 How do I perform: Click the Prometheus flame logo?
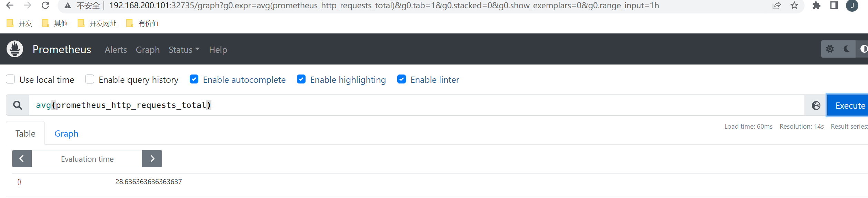tap(15, 49)
